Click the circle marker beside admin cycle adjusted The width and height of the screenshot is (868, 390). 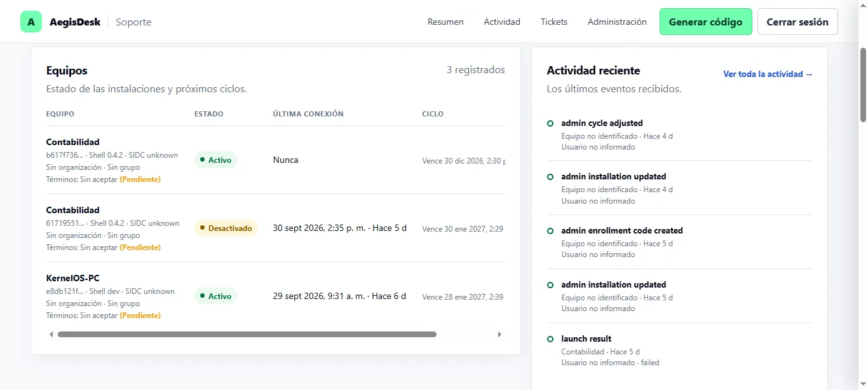pyautogui.click(x=550, y=123)
